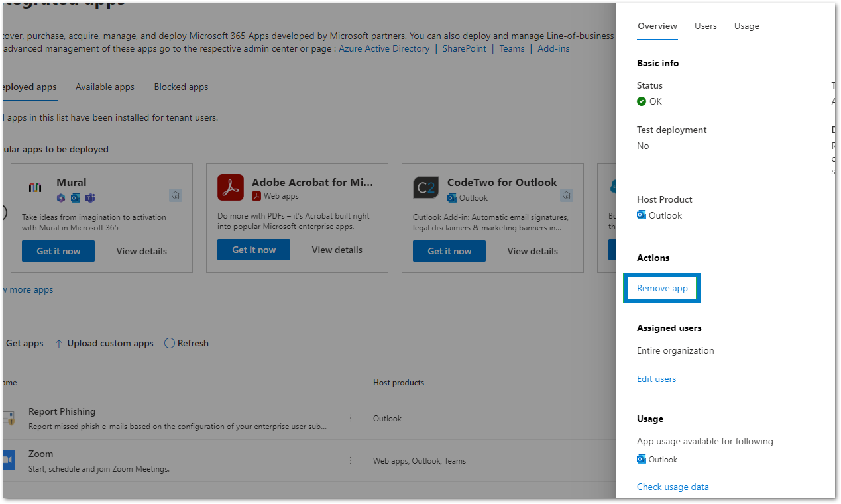Open the Azure Active Directory link
The image size is (841, 504).
(x=384, y=48)
